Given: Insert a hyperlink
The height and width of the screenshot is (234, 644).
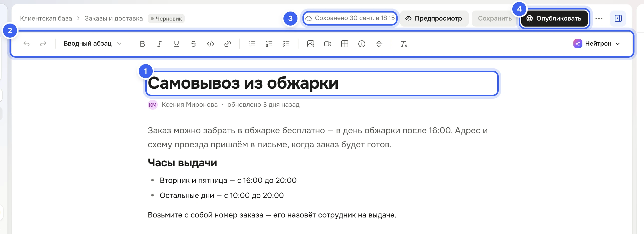Looking at the screenshot, I should (x=227, y=44).
